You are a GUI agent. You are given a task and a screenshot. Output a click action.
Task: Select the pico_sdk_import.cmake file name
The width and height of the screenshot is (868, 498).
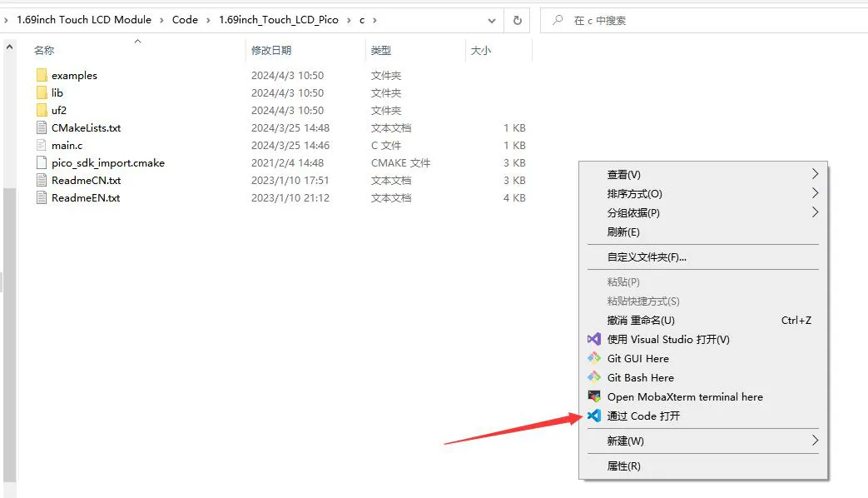point(108,163)
